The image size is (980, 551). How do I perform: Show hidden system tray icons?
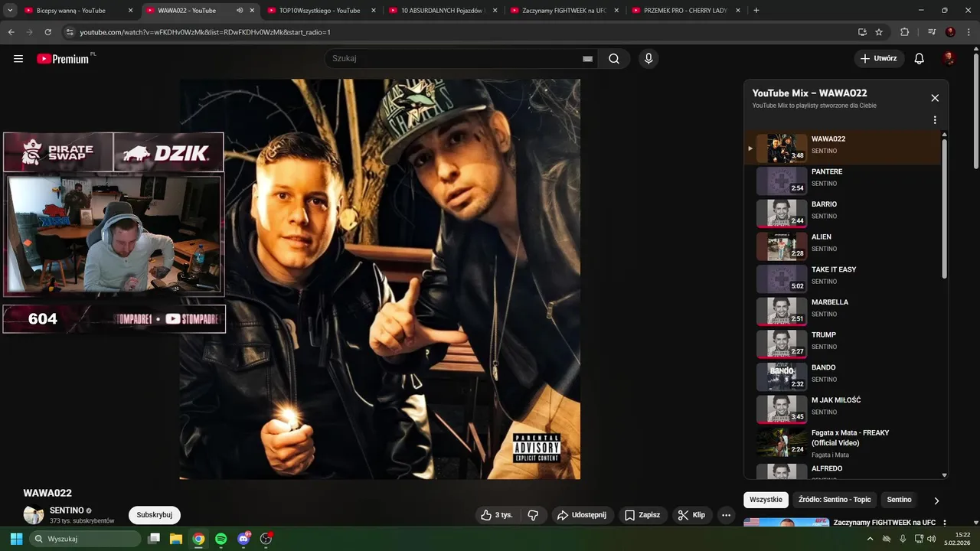point(870,539)
